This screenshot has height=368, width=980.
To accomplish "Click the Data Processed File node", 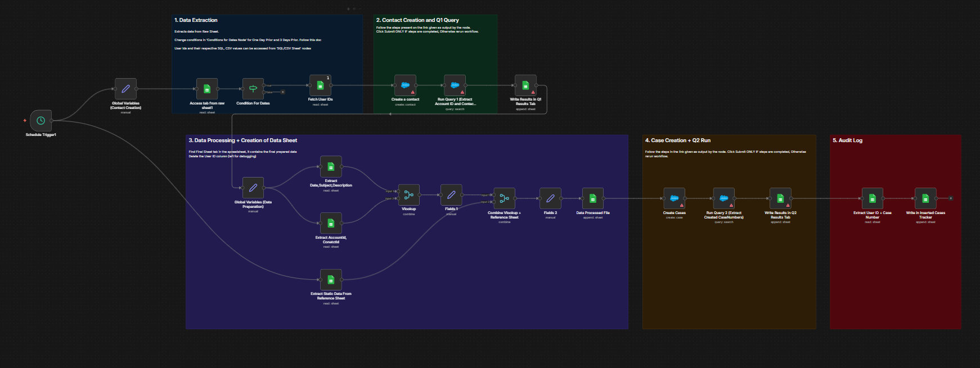I will (x=593, y=199).
